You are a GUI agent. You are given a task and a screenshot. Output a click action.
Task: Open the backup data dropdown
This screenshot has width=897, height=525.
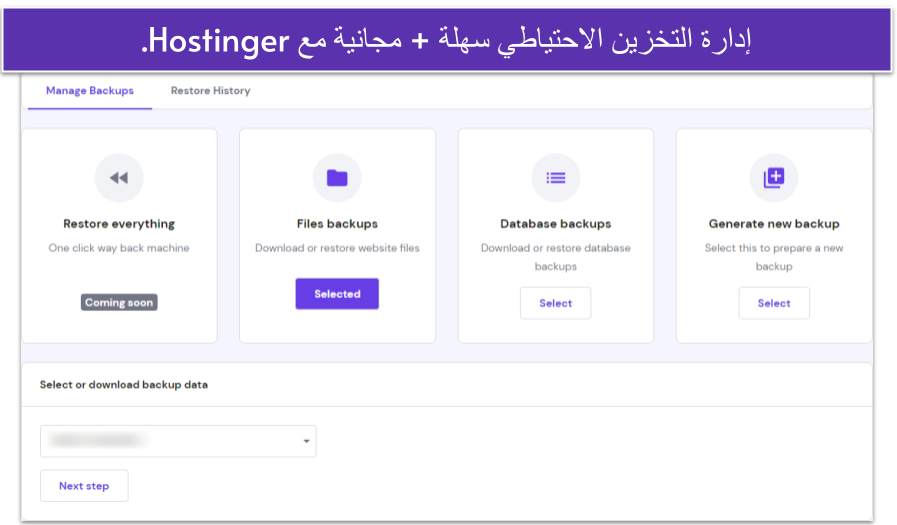(x=178, y=441)
